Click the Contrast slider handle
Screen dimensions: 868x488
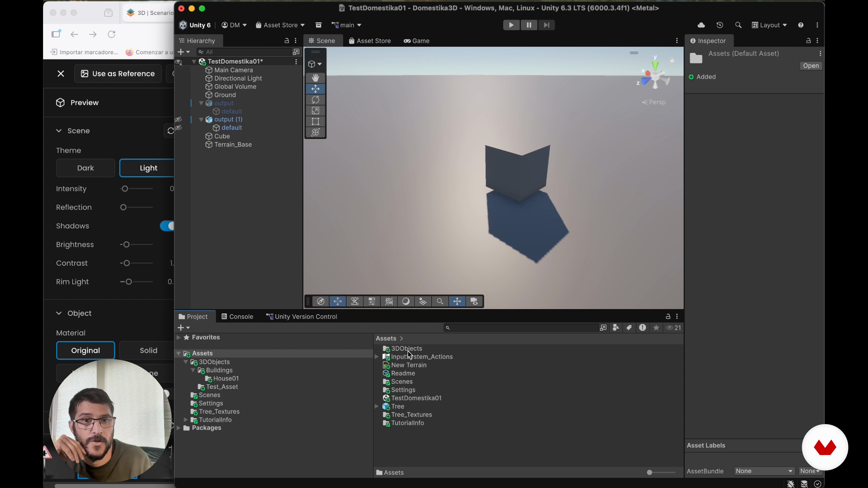point(126,263)
